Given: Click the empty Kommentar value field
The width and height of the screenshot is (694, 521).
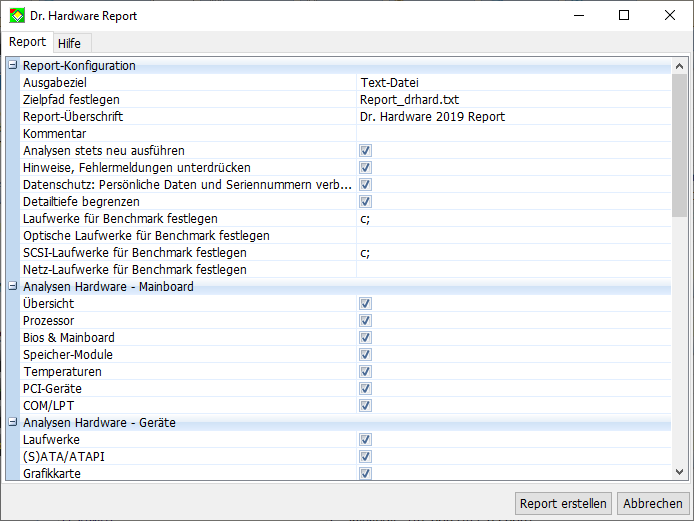Looking at the screenshot, I should coord(510,134).
